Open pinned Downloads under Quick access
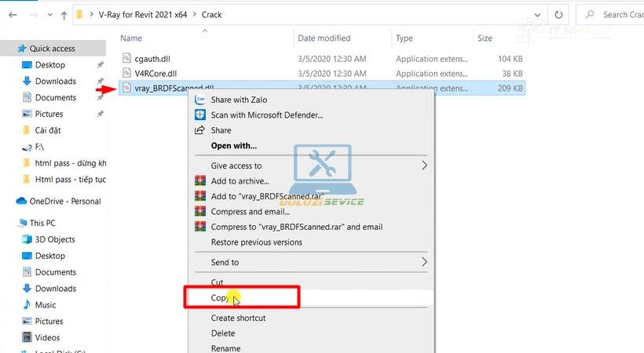This screenshot has height=353, width=644. (56, 82)
